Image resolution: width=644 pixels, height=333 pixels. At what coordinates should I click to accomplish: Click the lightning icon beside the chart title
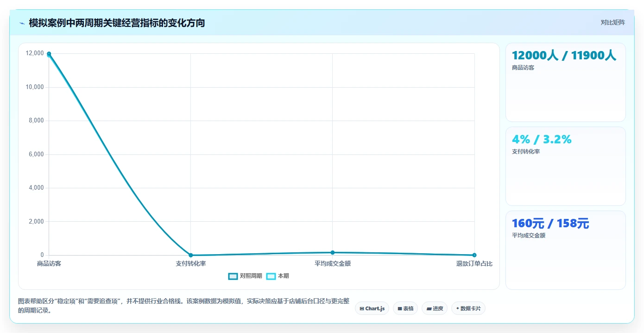tap(22, 23)
